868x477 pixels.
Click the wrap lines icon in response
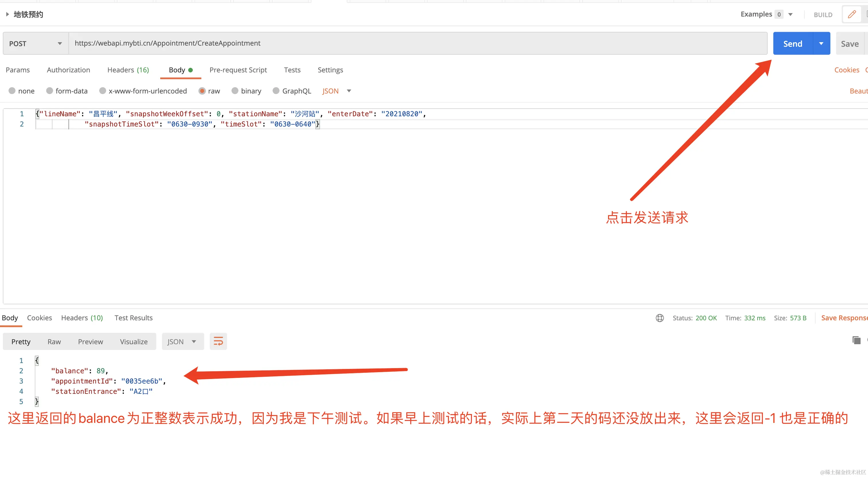218,341
